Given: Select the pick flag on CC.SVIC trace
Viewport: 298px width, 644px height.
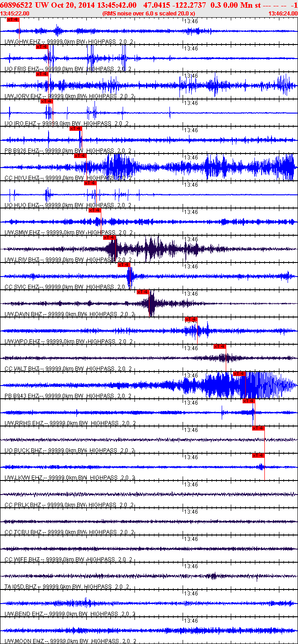Looking at the screenshot, I should [124, 265].
